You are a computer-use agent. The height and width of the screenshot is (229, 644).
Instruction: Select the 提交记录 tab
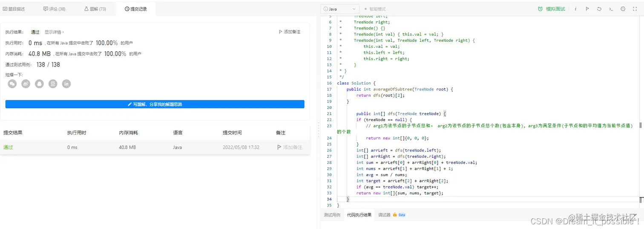[x=136, y=9]
